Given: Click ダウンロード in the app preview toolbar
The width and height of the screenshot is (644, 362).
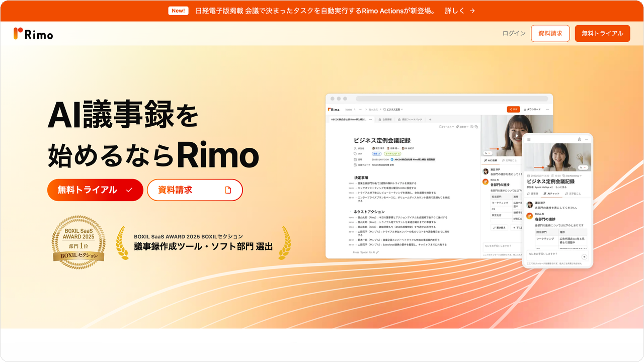Looking at the screenshot, I should (x=532, y=109).
